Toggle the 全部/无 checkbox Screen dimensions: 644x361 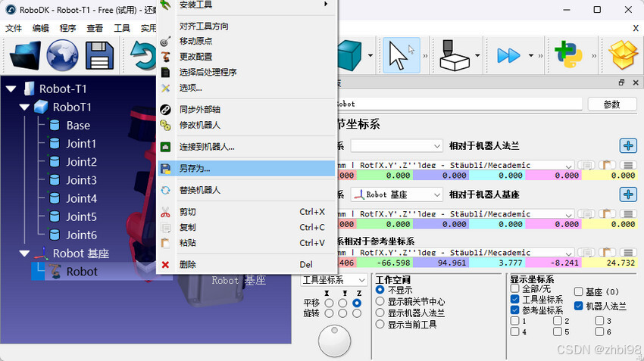click(514, 288)
